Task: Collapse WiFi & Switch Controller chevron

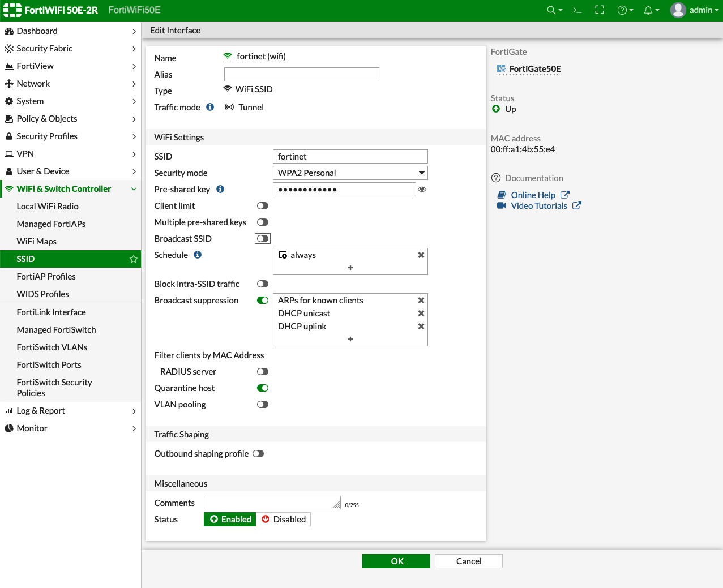Action: [134, 189]
